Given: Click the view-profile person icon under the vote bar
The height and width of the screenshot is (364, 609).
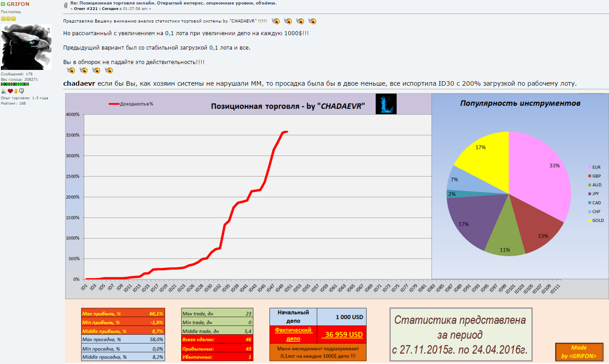Looking at the screenshot, I should click(4, 91).
